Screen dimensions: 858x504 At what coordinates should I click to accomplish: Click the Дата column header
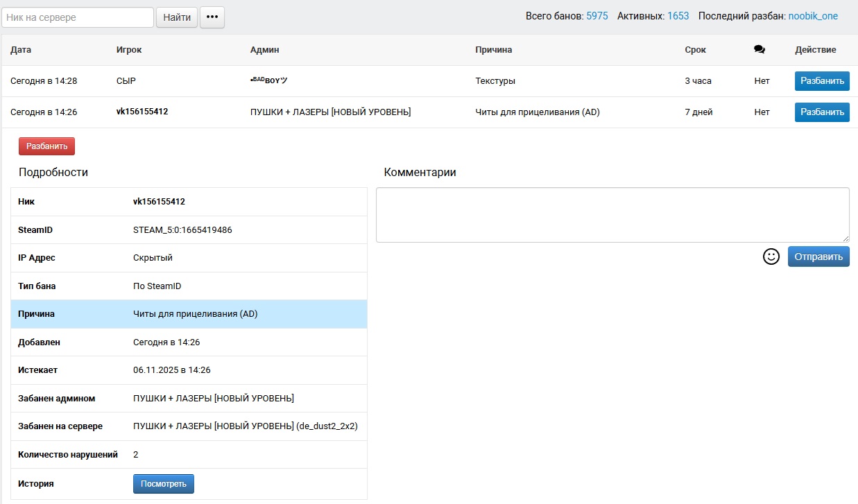coord(21,50)
